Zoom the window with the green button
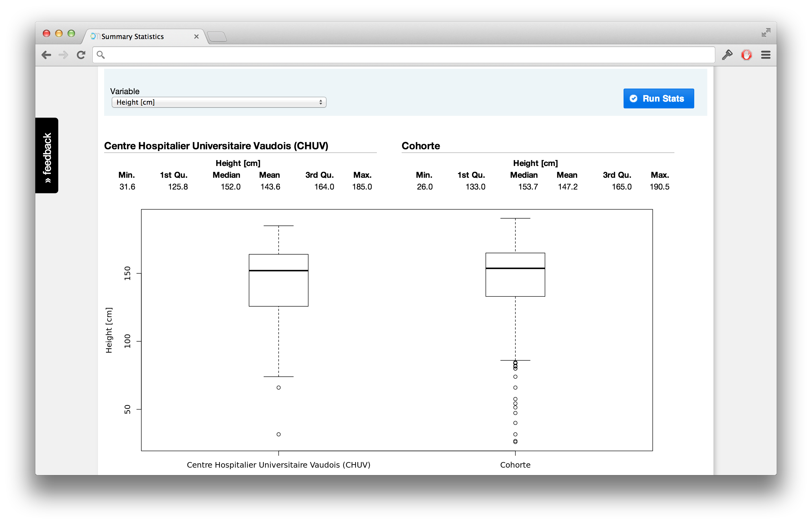This screenshot has width=812, height=524. pos(71,33)
